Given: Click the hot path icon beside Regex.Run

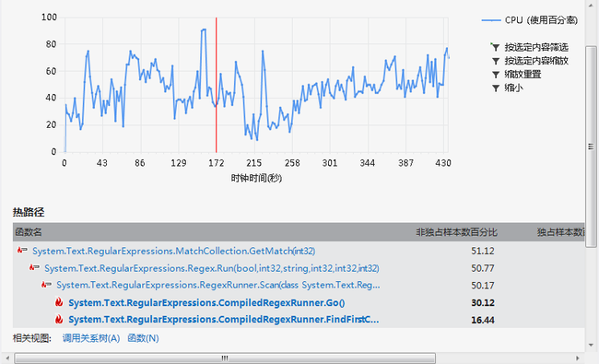Looking at the screenshot, I should point(34,268).
